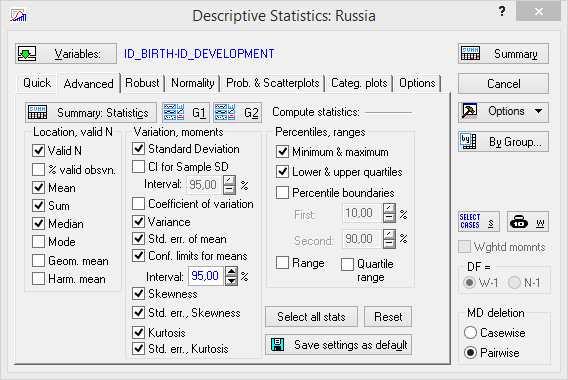Enable the Mode checkbox
The image size is (568, 380).
point(38,242)
